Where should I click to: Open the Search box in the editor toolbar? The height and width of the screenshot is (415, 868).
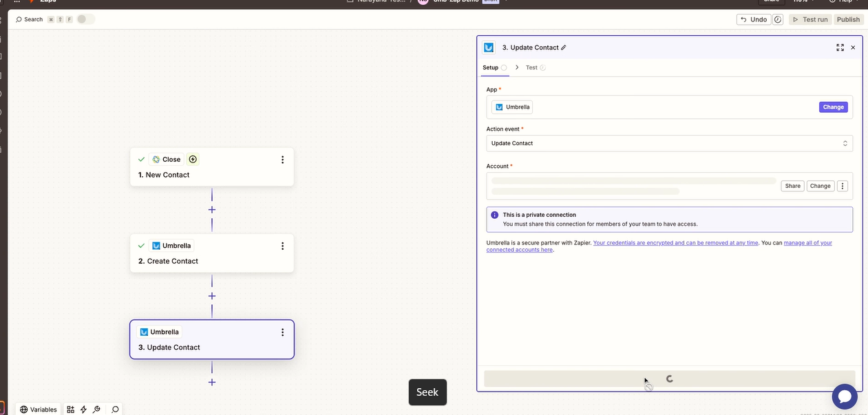click(30, 19)
